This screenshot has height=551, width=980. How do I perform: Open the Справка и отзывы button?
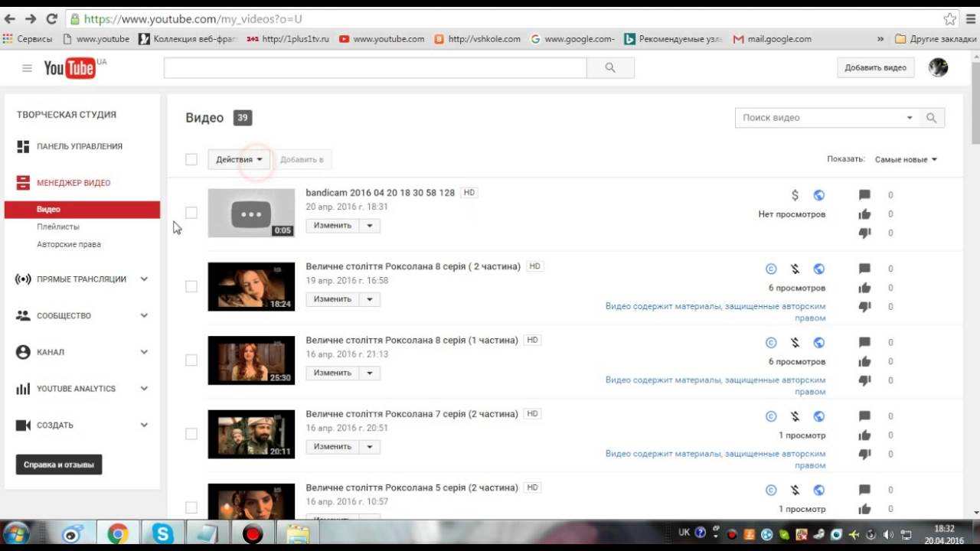[x=59, y=465]
